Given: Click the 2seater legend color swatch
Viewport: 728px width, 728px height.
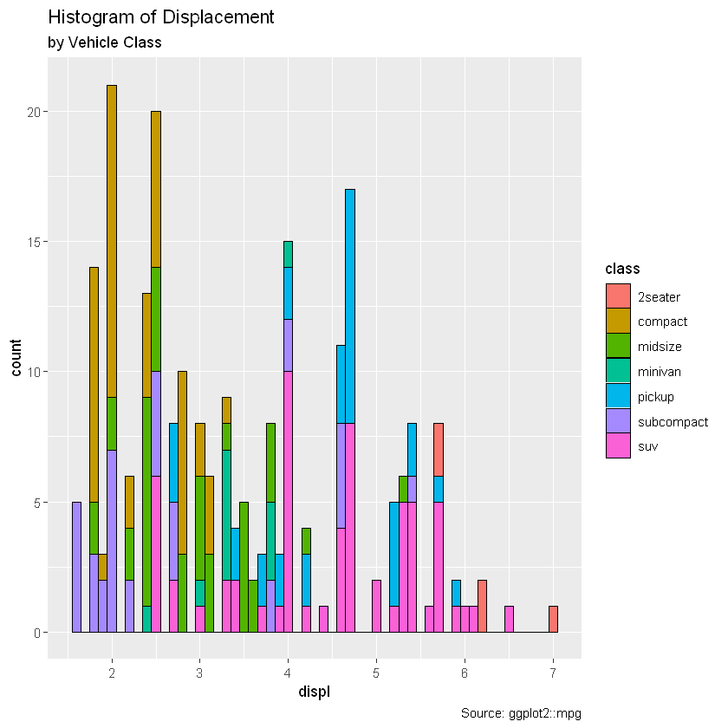Looking at the screenshot, I should (618, 296).
